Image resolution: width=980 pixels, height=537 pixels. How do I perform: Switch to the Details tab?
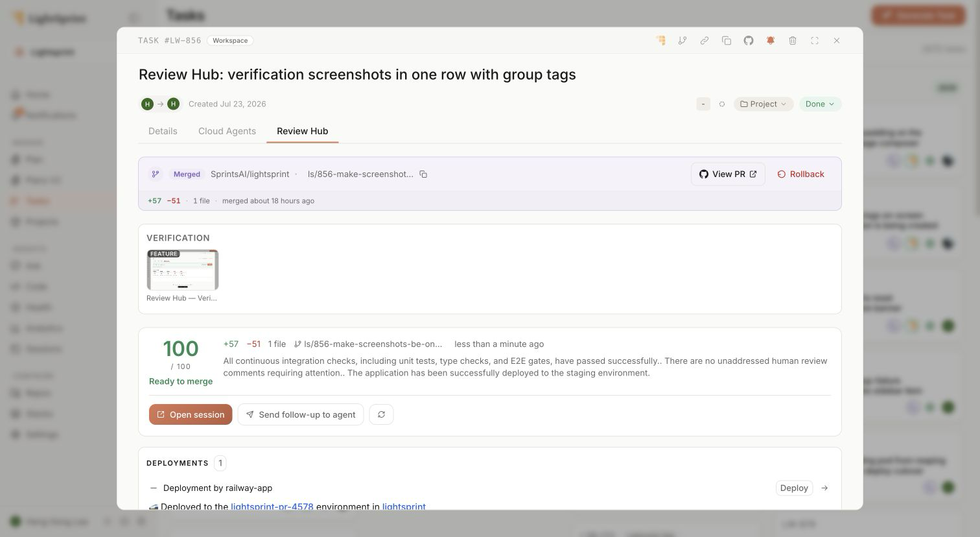pos(163,131)
